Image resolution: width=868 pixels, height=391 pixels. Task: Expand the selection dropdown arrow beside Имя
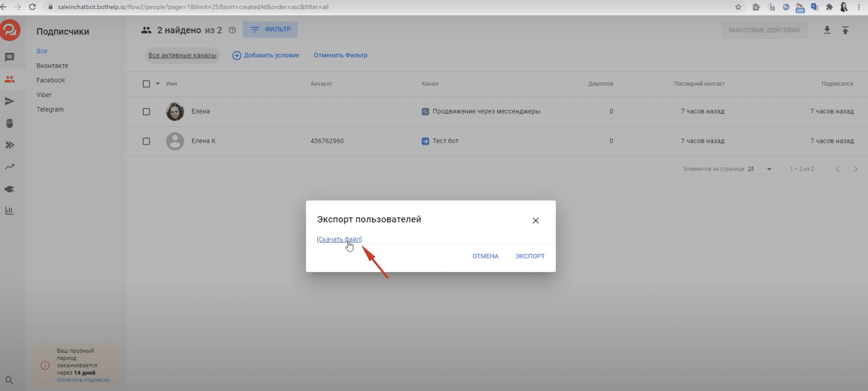[x=158, y=84]
